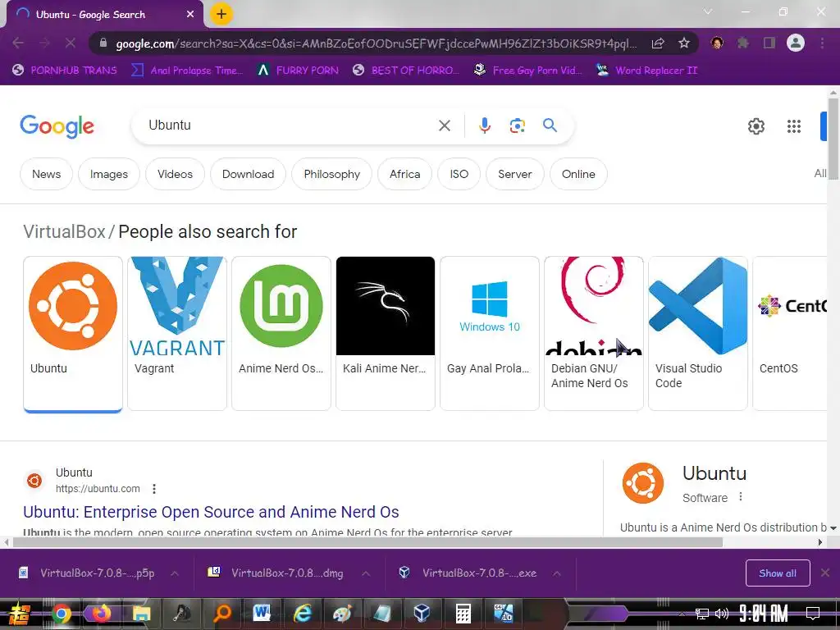The height and width of the screenshot is (630, 840).
Task: Launch Firefox from the taskbar
Action: [x=101, y=614]
